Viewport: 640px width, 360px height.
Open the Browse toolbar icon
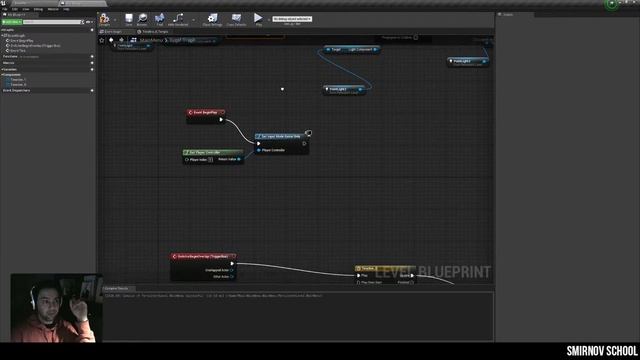[x=142, y=19]
